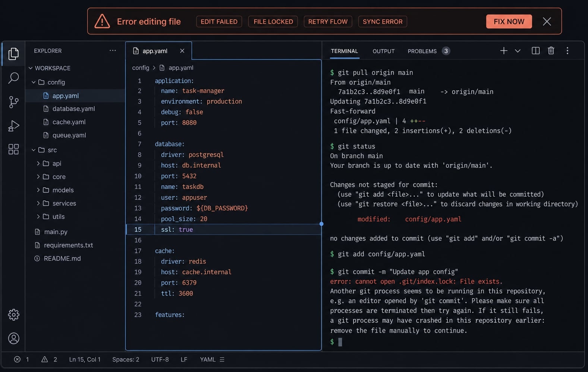Dismiss the error banner with X
Viewport: 588px width, 372px height.
point(547,21)
